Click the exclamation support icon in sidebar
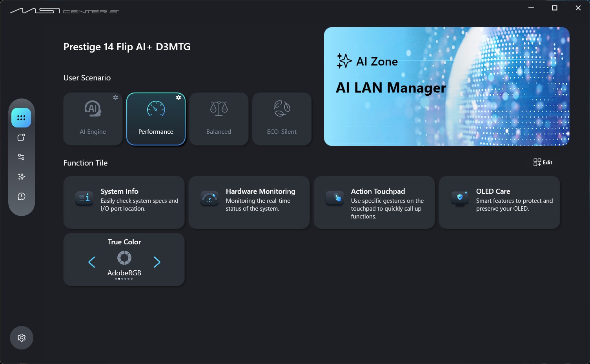 21,196
